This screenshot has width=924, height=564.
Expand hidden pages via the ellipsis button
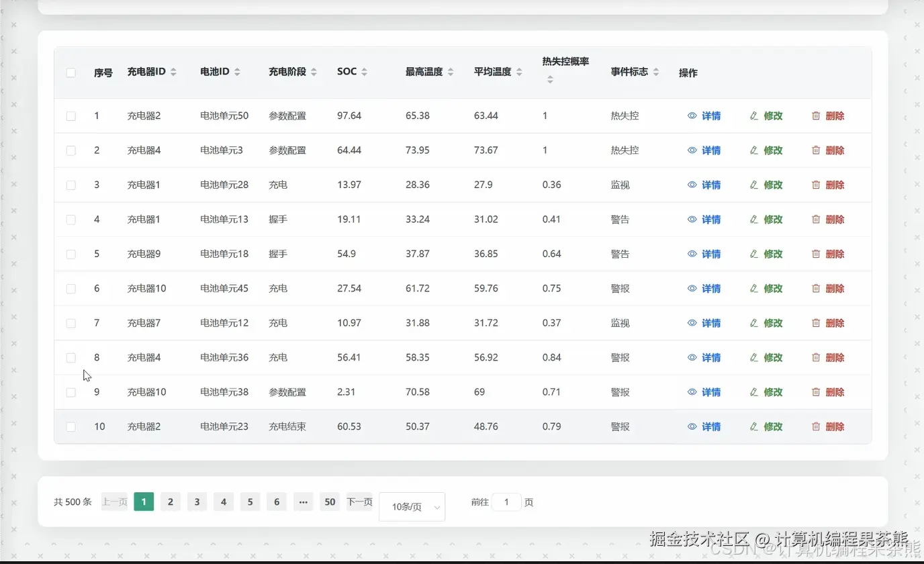[303, 502]
